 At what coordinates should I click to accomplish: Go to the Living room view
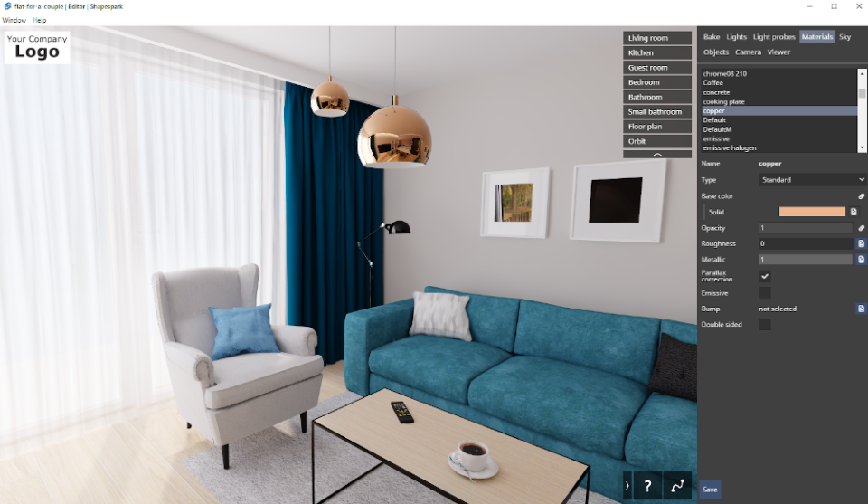tap(657, 38)
